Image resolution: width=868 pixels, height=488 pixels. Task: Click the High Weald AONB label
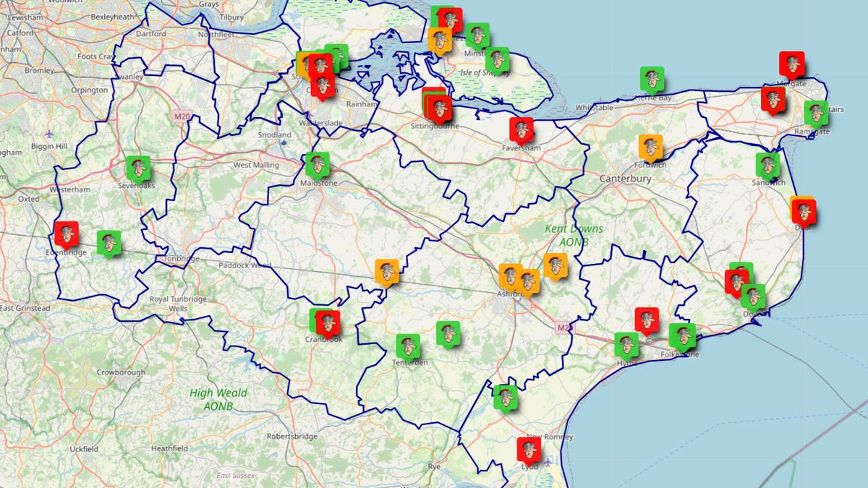[218, 400]
